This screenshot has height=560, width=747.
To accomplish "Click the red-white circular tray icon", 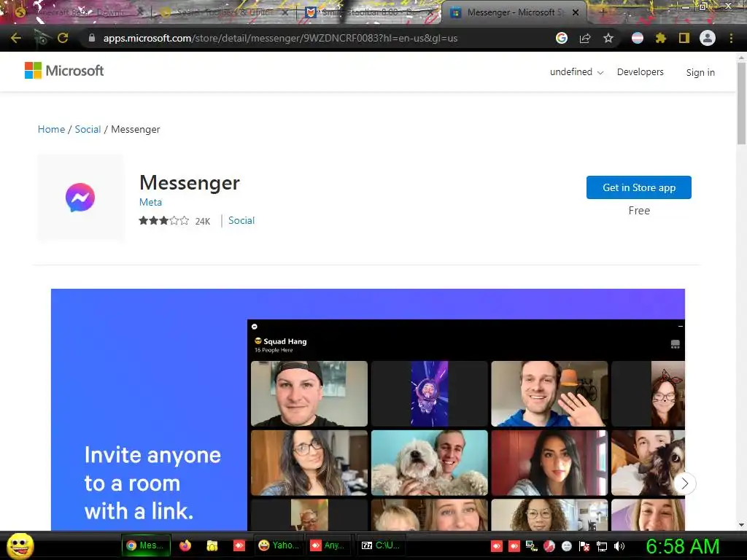I will pyautogui.click(x=549, y=546).
